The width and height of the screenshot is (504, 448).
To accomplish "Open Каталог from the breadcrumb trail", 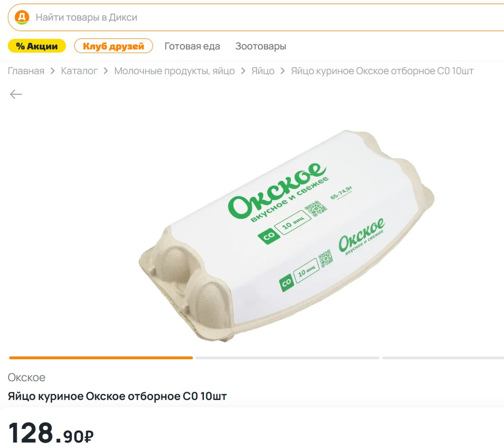I will pos(79,71).
